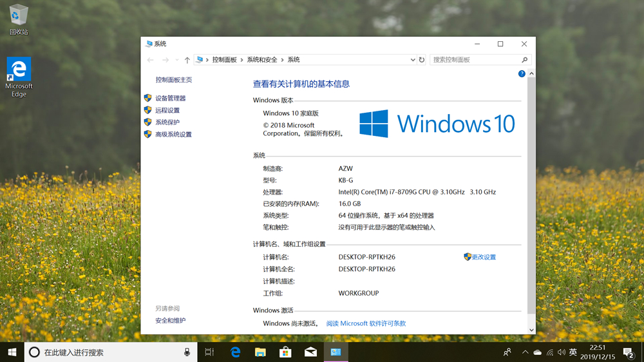This screenshot has width=644, height=362.
Task: Click the Windows 10 家庭版 text
Action: coord(291,113)
